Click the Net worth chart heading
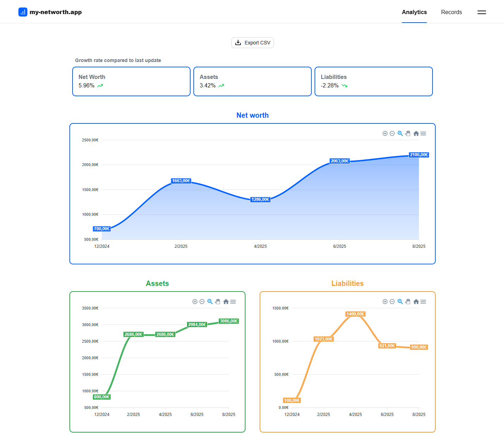504x447 pixels. (253, 115)
